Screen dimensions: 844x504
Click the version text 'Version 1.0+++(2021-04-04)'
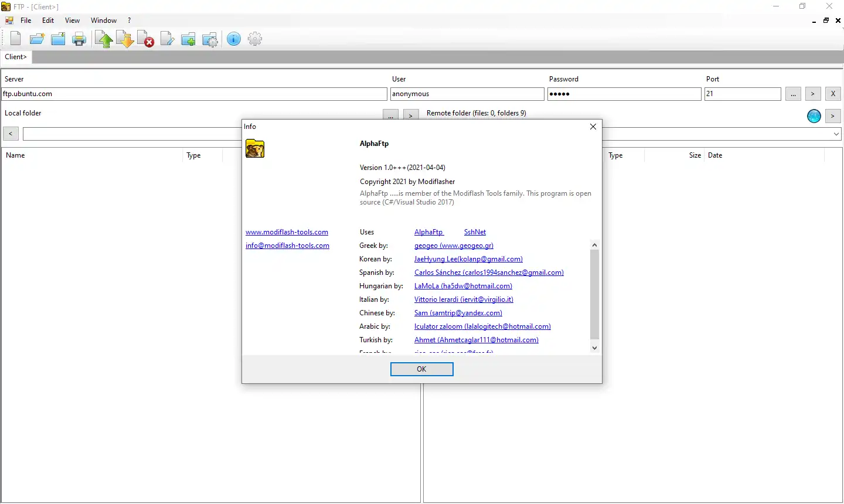point(403,168)
